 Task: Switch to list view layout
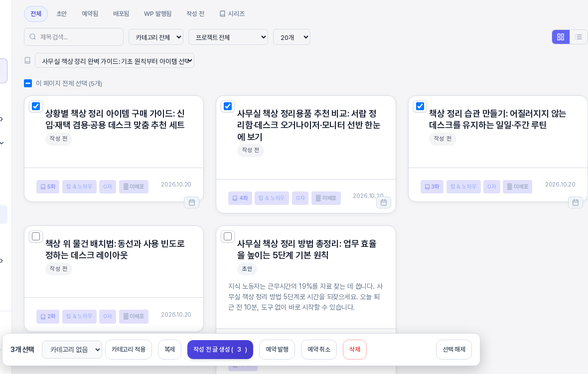pyautogui.click(x=579, y=37)
